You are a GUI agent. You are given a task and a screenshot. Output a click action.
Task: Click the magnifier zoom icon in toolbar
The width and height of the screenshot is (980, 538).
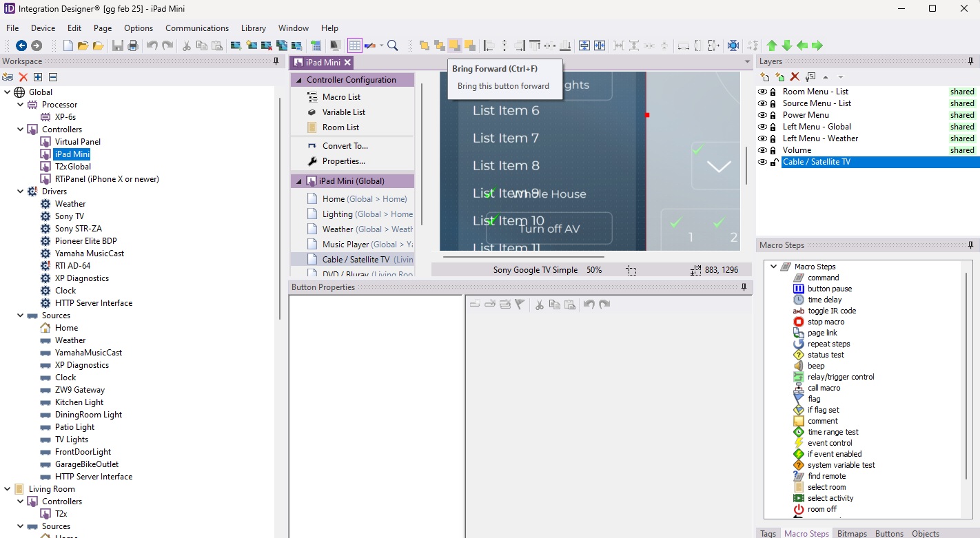coord(393,45)
